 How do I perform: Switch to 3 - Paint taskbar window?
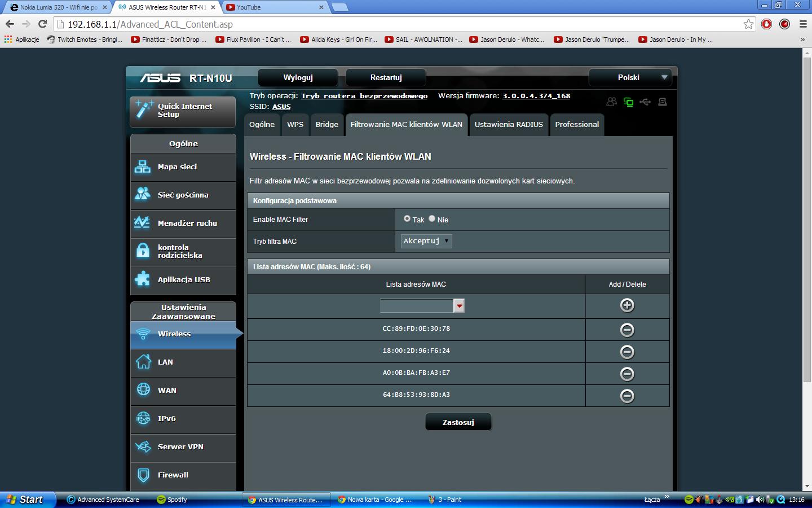coord(445,500)
